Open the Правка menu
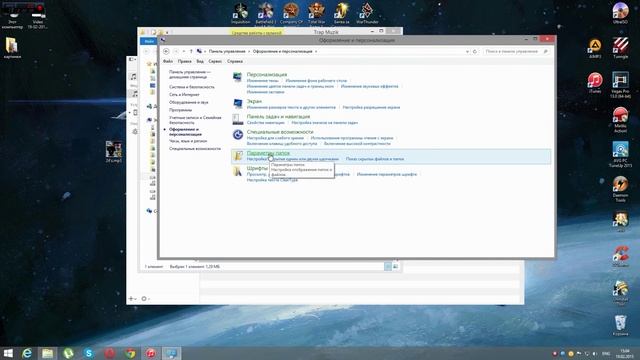The height and width of the screenshot is (360, 640). [x=184, y=61]
